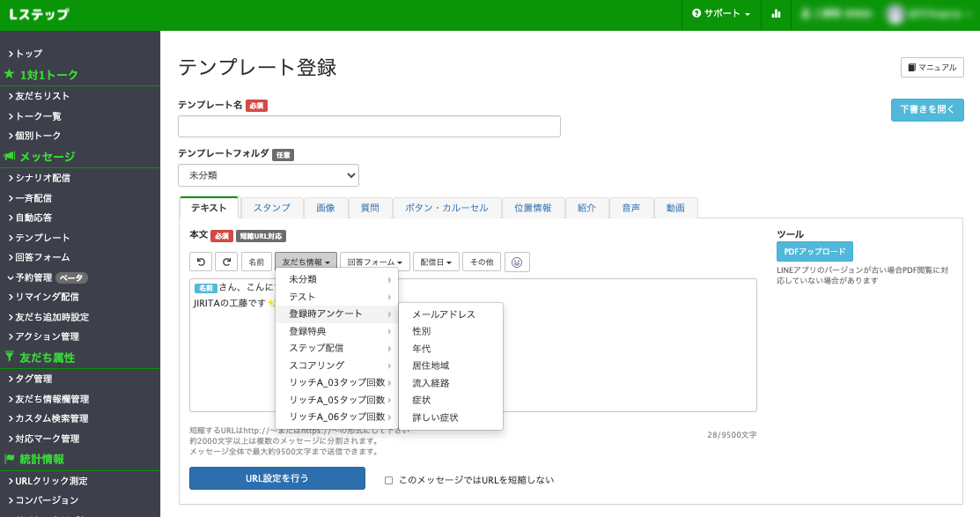Click the PDFアップロード button

click(814, 251)
